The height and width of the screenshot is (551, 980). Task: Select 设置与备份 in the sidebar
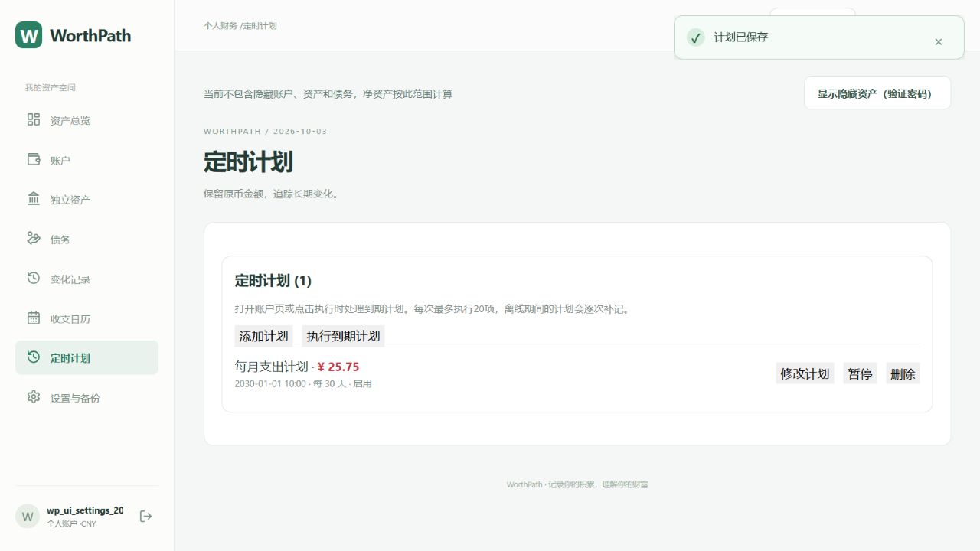click(87, 398)
